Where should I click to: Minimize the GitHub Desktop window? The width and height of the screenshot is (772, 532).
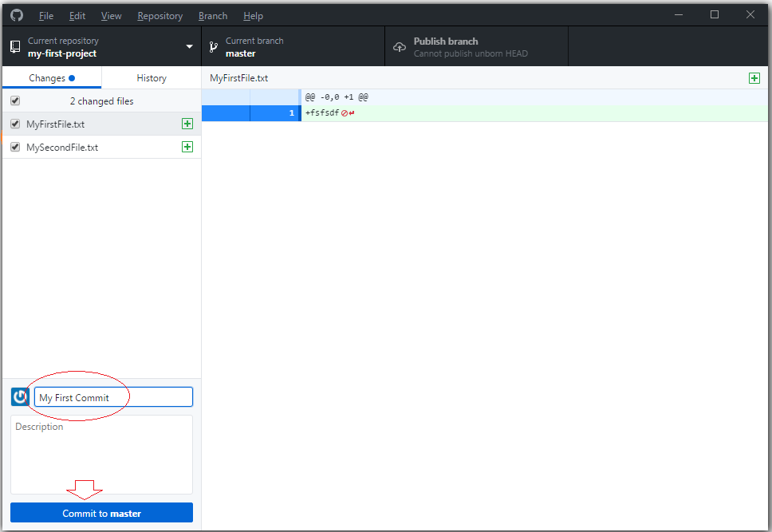pos(679,15)
